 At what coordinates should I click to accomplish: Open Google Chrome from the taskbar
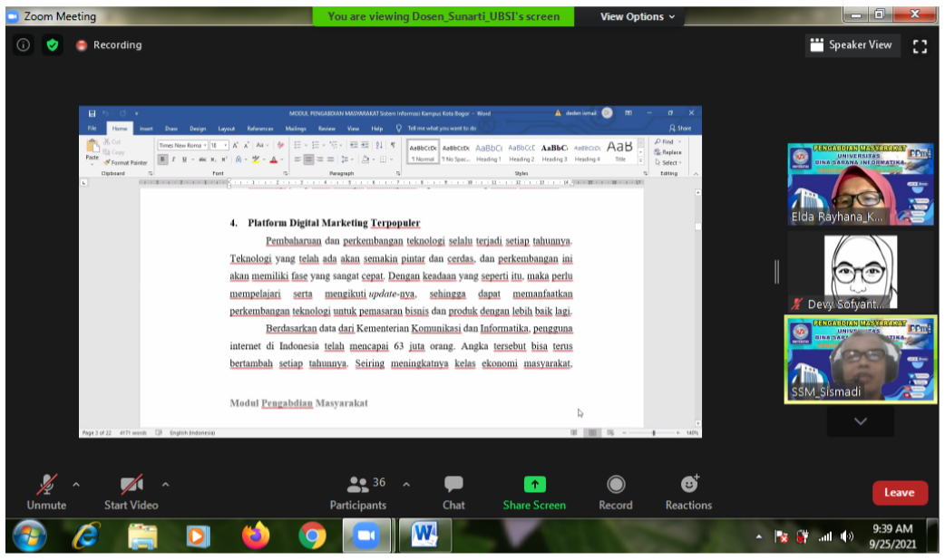[312, 536]
